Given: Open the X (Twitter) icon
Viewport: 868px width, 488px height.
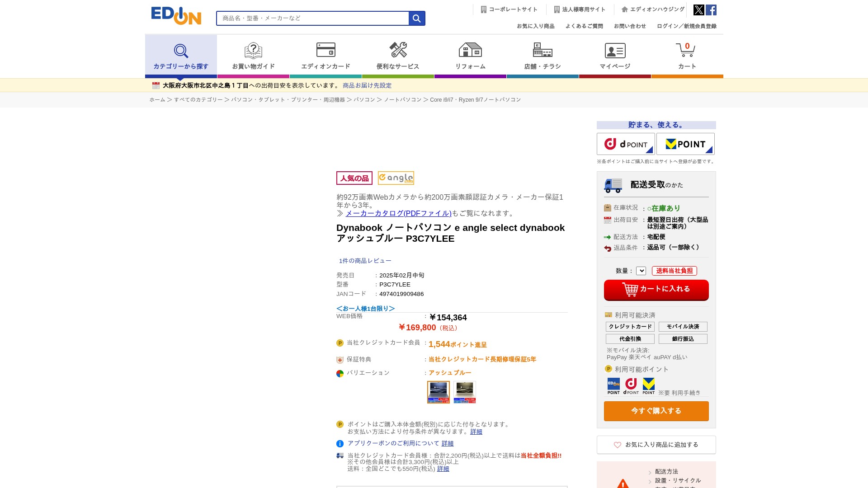Looking at the screenshot, I should 698,10.
